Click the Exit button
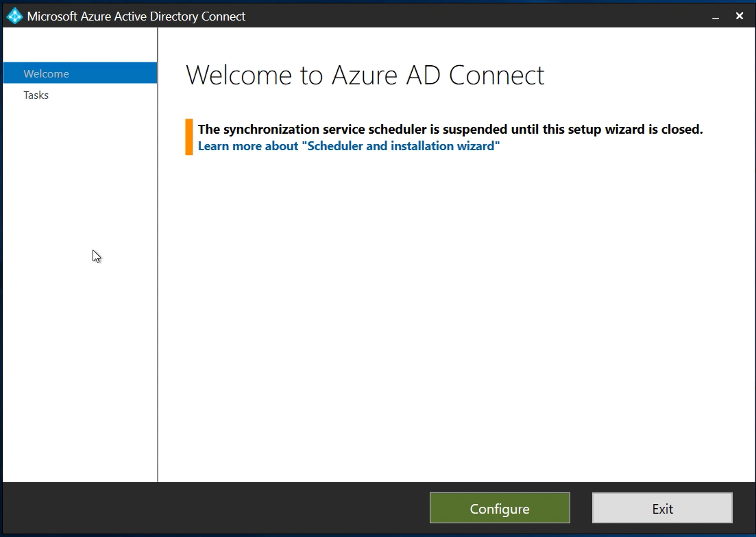 662,509
